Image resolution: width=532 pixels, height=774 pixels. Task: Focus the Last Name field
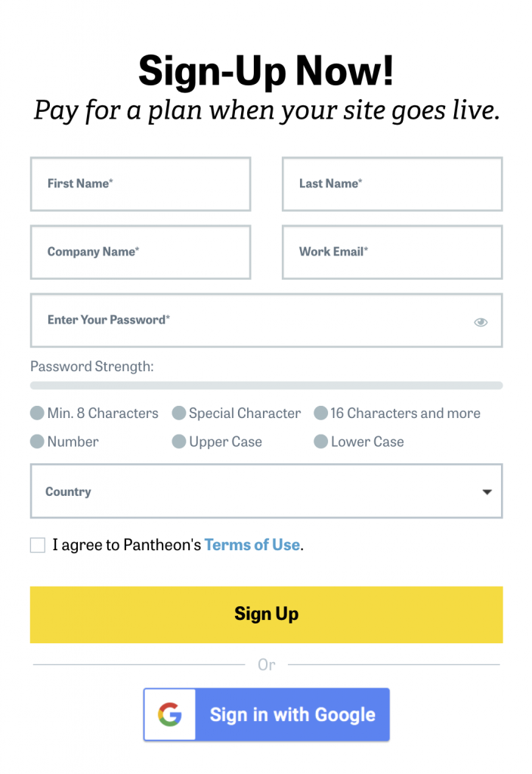391,184
